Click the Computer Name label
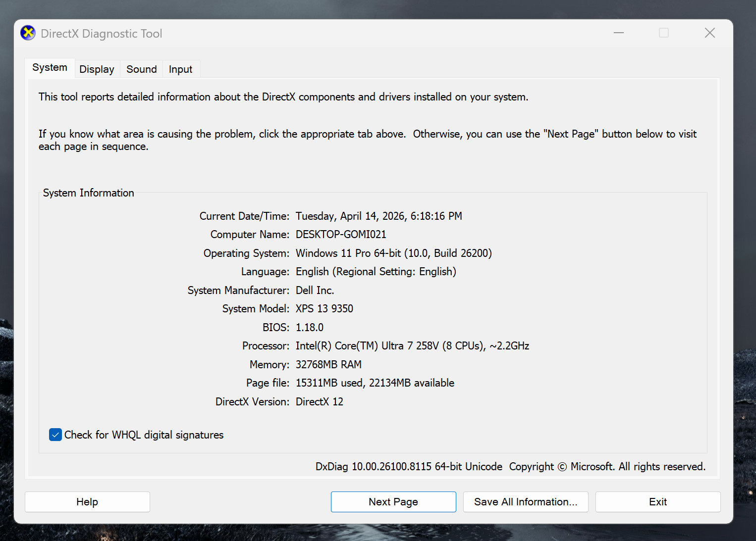 coord(250,235)
